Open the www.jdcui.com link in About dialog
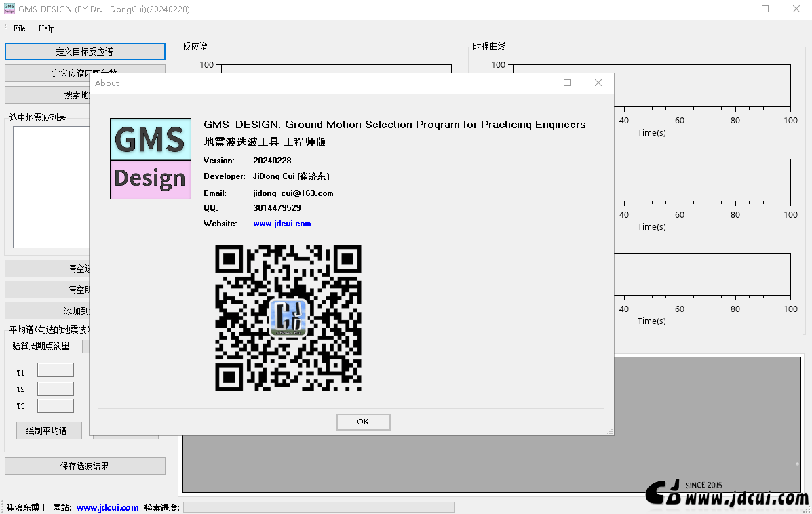 click(282, 224)
